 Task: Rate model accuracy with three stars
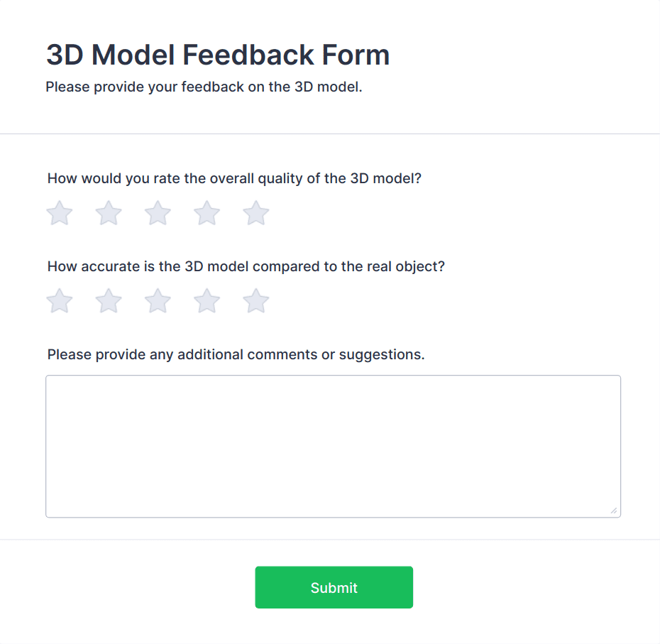tap(158, 300)
